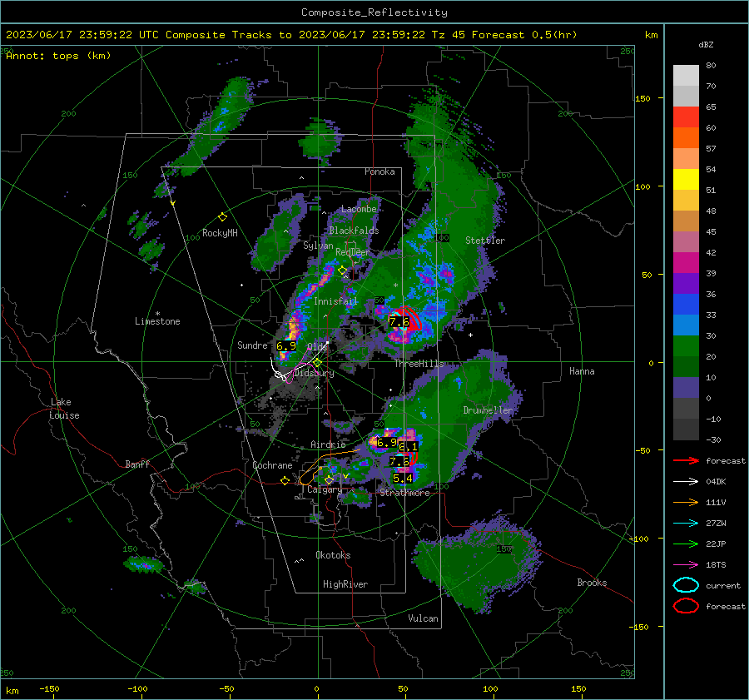Click the Innisfail city label
Viewport: 749px width, 700px height.
tap(335, 301)
